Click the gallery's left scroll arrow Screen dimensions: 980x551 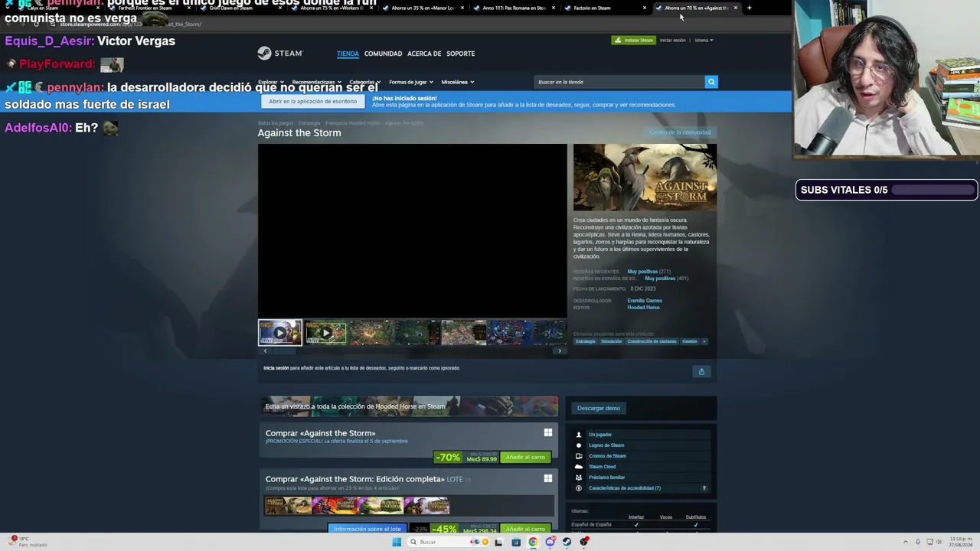[266, 350]
